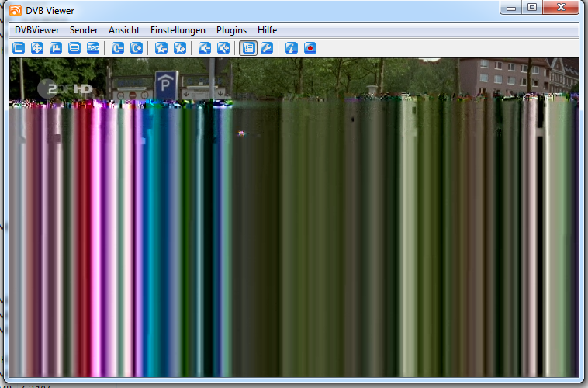Screen dimensions: 588x388
Task: Click the EPG toolbar icon
Action: 93,48
